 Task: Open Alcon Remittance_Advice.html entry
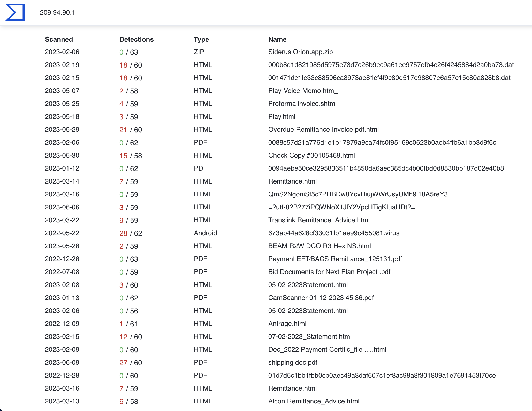(314, 401)
